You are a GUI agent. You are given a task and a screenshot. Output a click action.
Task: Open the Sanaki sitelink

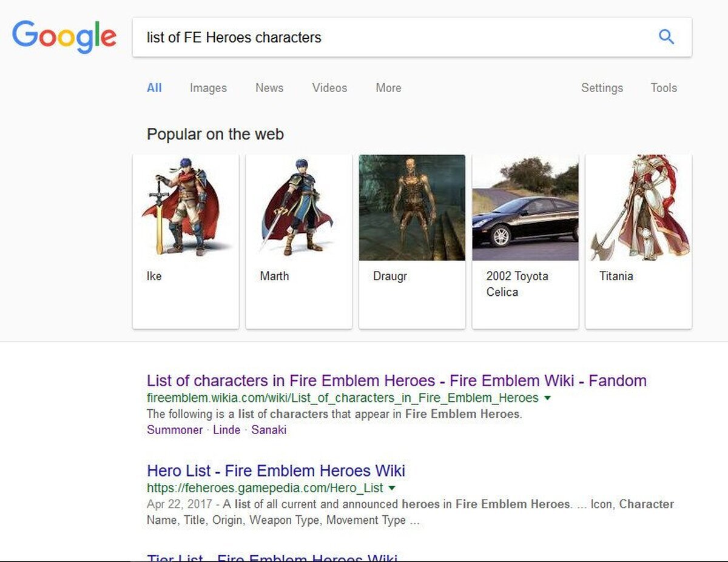(269, 430)
